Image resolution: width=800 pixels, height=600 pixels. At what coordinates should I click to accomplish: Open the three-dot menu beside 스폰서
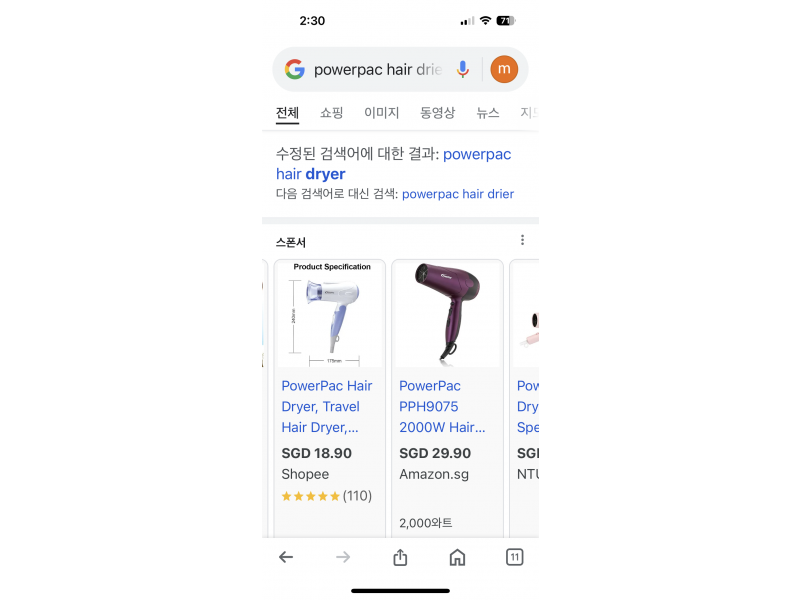(x=522, y=240)
